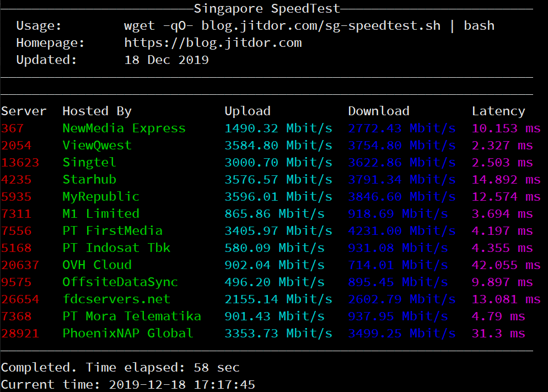Click upload speed 3576.57 Mbit/s
The width and height of the screenshot is (548, 392).
(278, 180)
